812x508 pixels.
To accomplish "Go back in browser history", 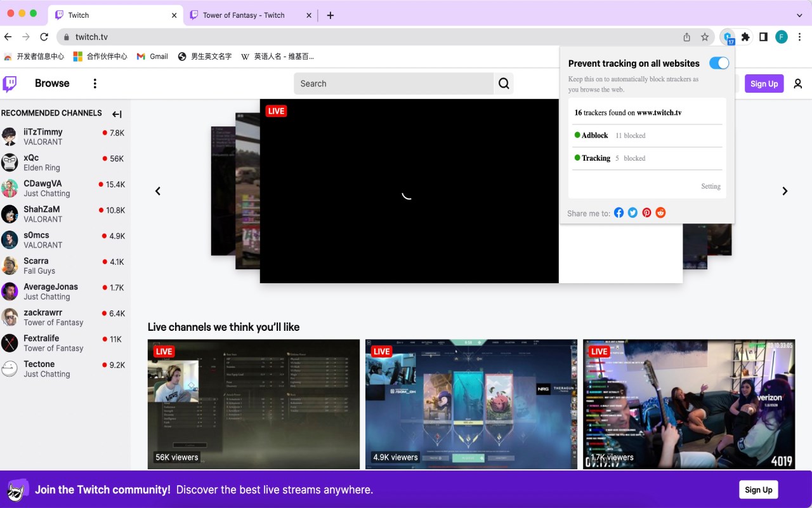I will pyautogui.click(x=8, y=37).
